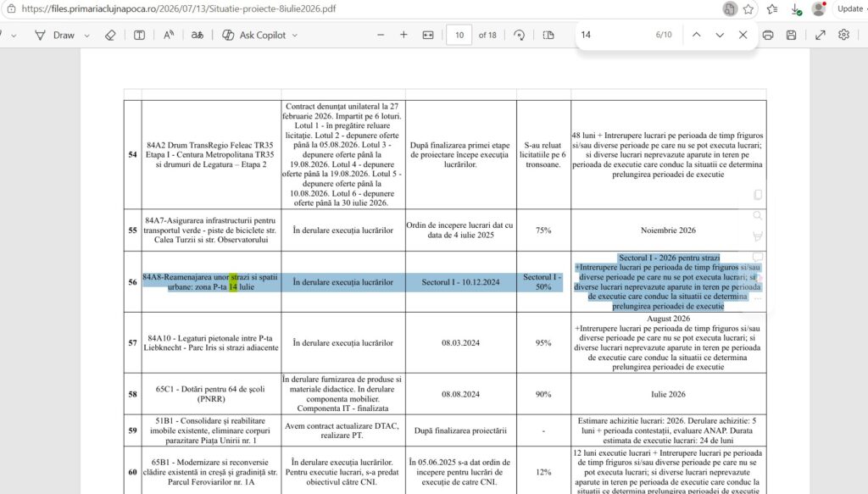
Task: Click the Highlight icon in the selection menu
Action: click(758, 236)
